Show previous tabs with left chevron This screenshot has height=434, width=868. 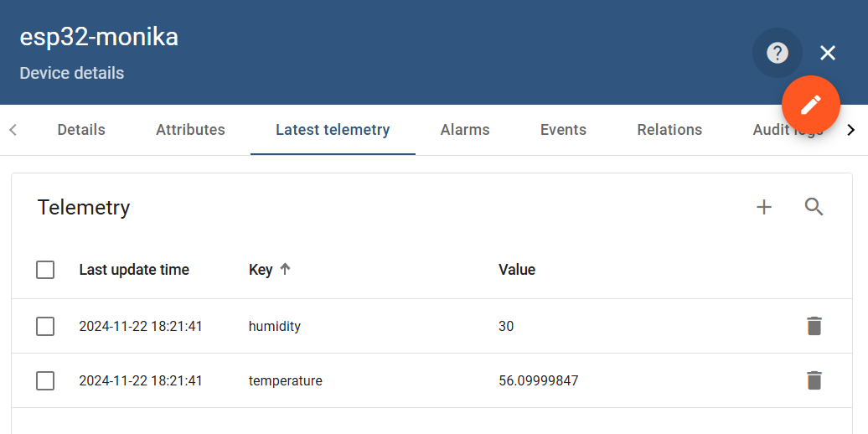(x=14, y=130)
